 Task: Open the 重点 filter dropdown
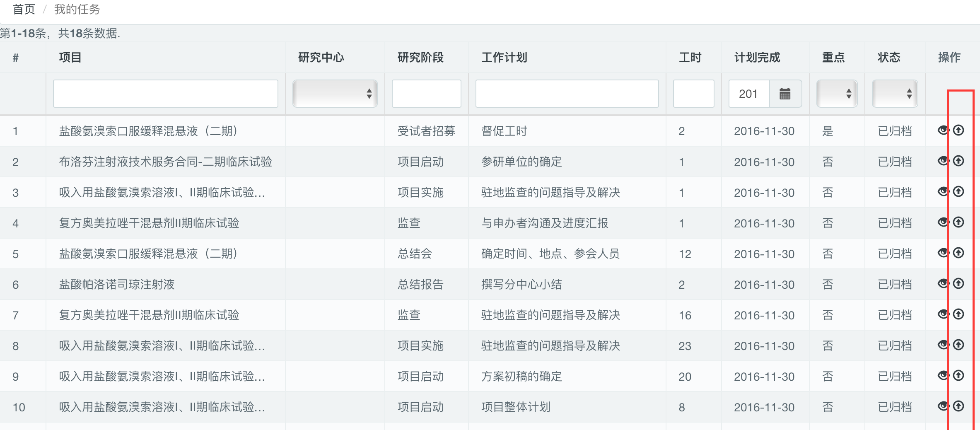point(837,94)
